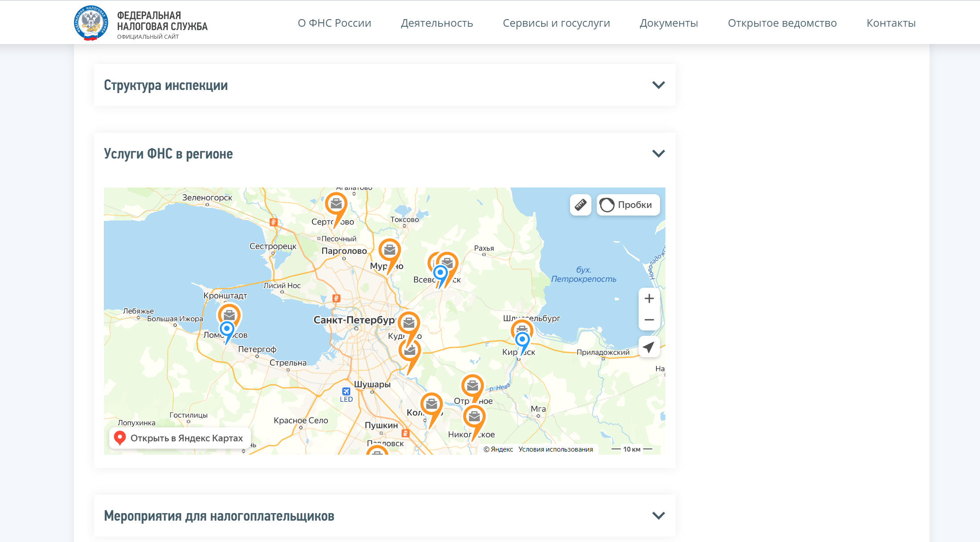Click the geolocation arrow button
The height and width of the screenshot is (542, 980).
tap(649, 347)
